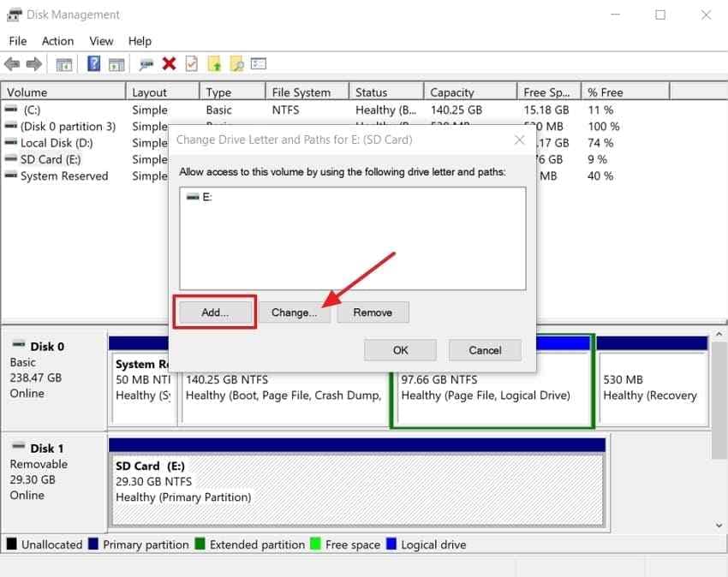This screenshot has width=728, height=577.
Task: Confirm the dialog with OK
Action: pos(400,350)
